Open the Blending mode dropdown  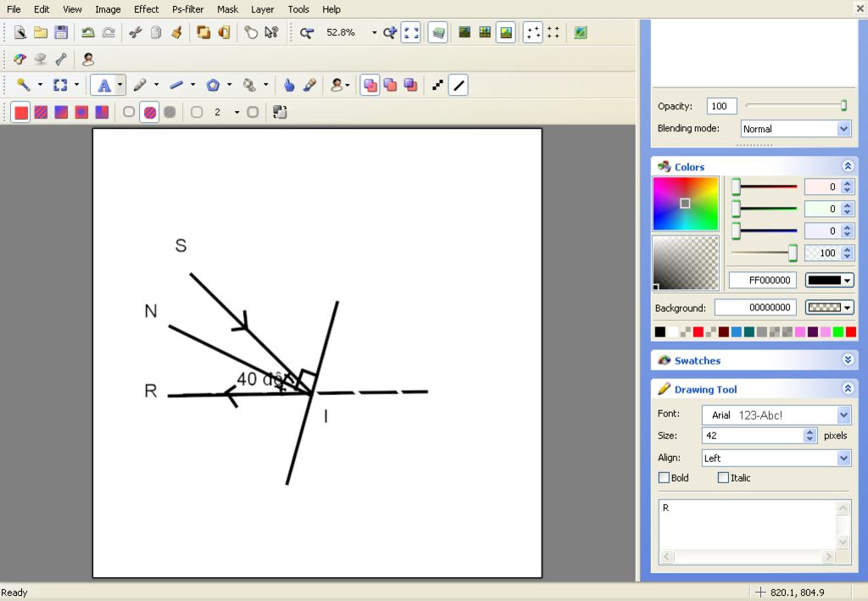point(843,129)
